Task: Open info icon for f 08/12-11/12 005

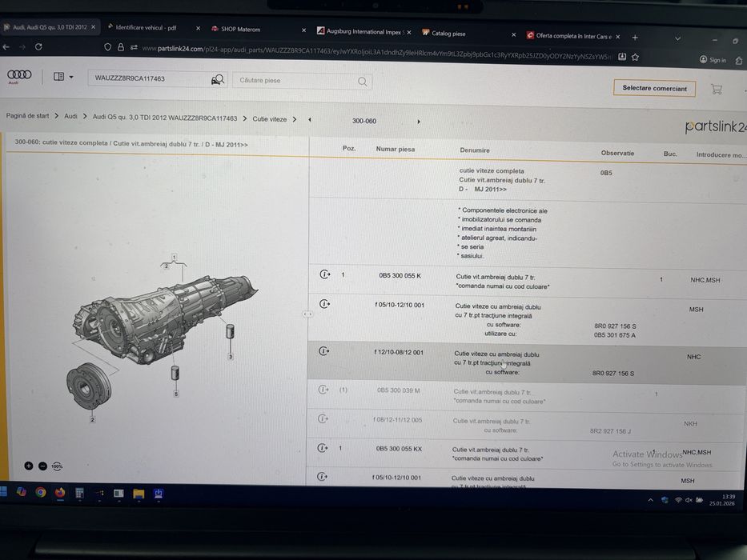Action: (x=323, y=418)
